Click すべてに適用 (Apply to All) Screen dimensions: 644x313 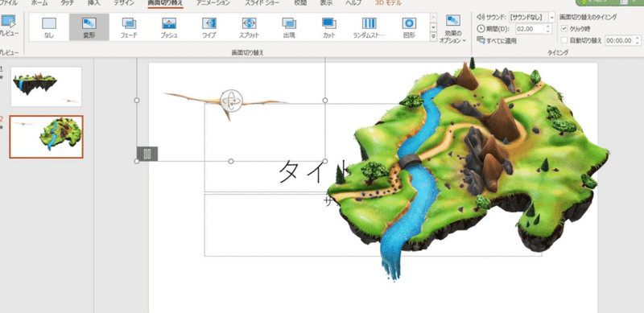click(x=497, y=41)
